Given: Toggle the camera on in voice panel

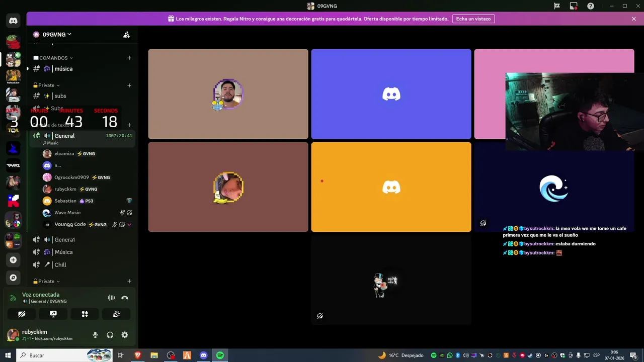Looking at the screenshot, I should tap(22, 314).
